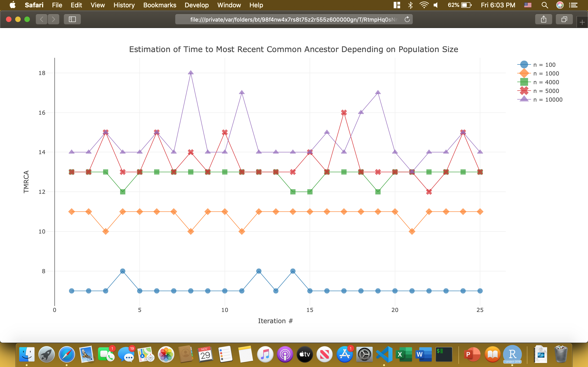Toggle the n = 10000 legend trace
This screenshot has width=588, height=367.
click(547, 100)
